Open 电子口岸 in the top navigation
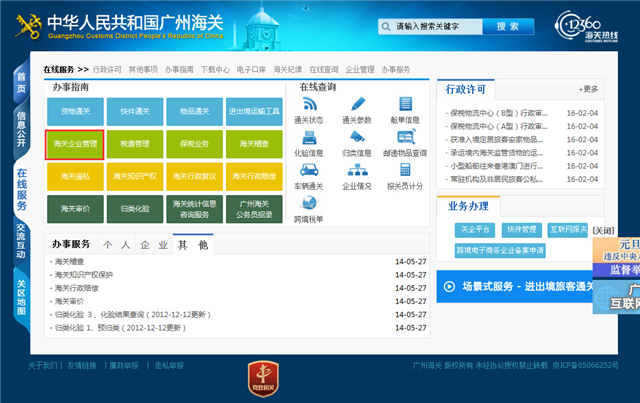Viewport: 640px width, 403px height. point(251,69)
